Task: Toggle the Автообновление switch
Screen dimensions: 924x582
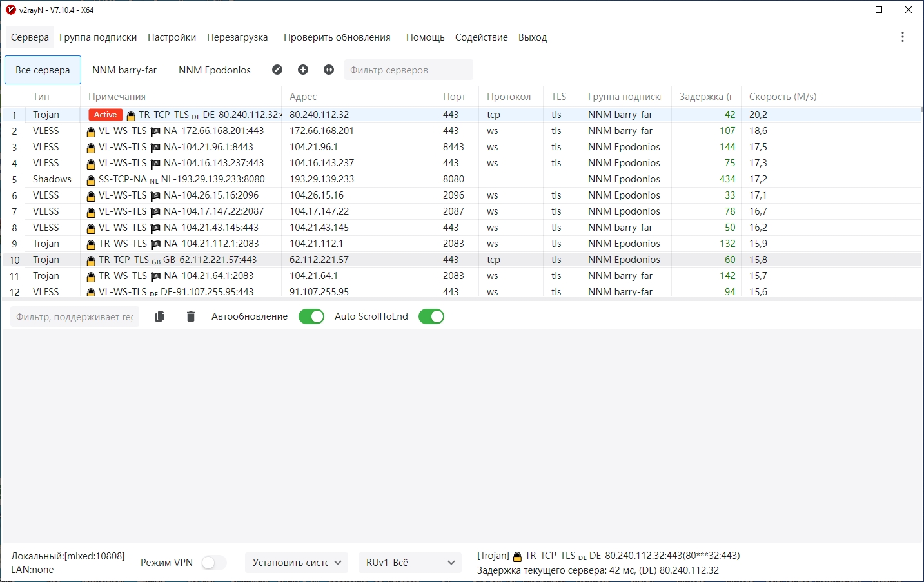Action: pos(311,316)
